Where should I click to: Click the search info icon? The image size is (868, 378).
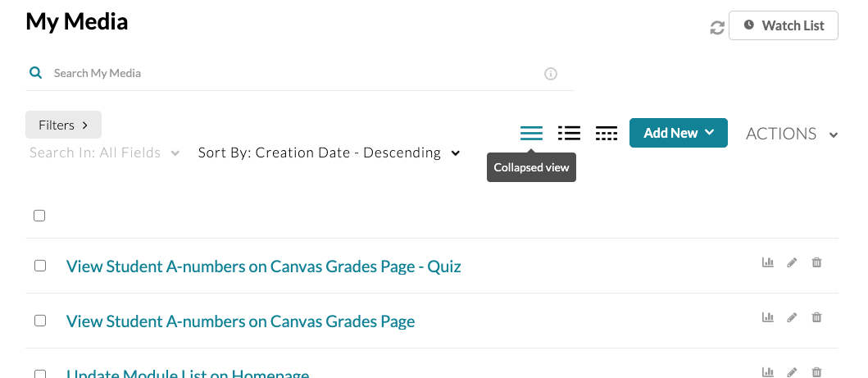(x=551, y=74)
